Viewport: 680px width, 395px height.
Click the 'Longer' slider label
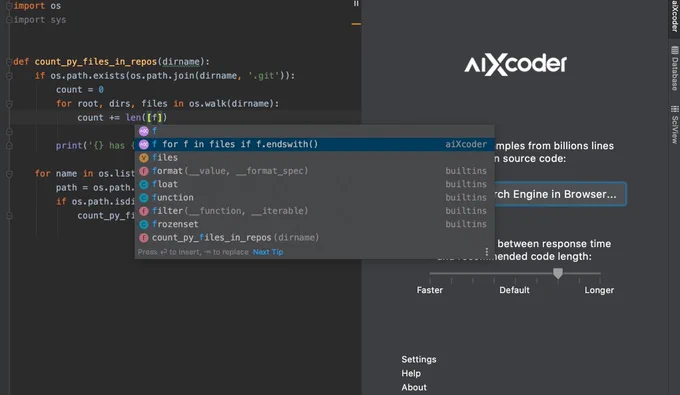599,290
